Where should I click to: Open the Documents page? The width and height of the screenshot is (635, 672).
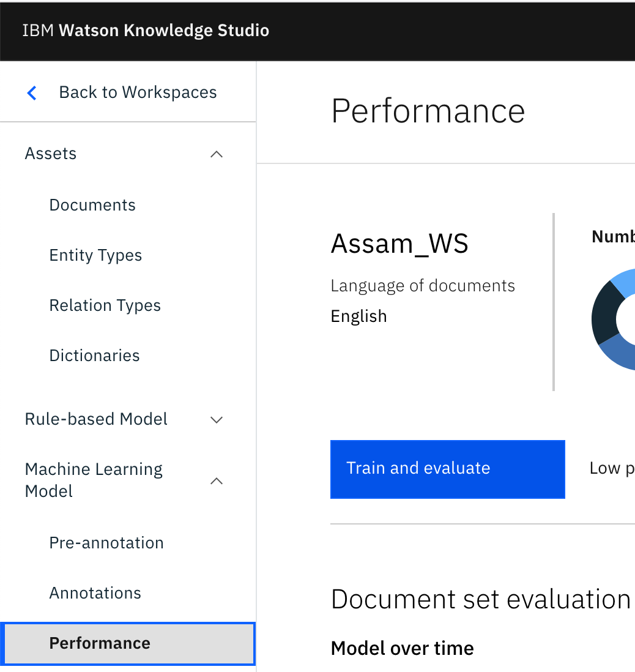coord(92,205)
